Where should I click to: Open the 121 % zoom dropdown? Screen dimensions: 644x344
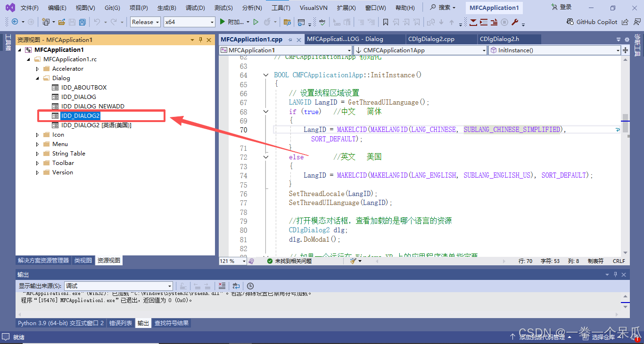233,261
